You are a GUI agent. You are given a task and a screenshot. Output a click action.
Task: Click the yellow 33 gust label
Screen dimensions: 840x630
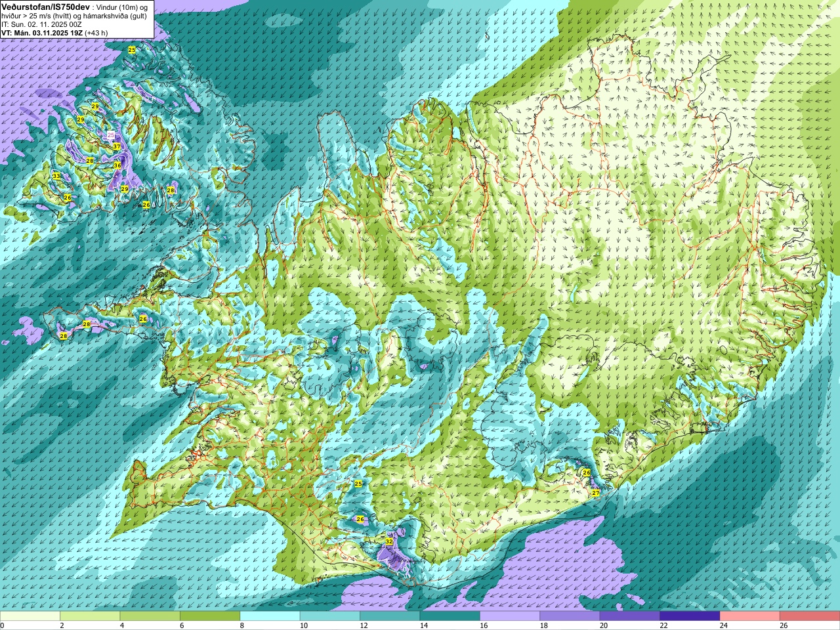56,176
